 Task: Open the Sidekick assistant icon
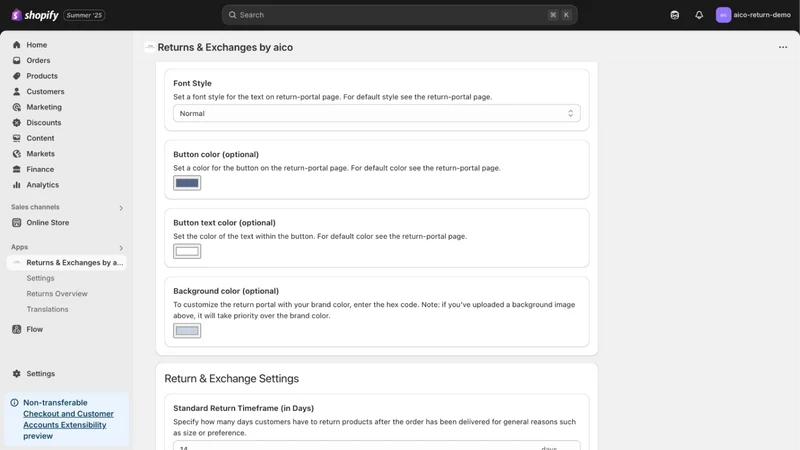point(674,15)
